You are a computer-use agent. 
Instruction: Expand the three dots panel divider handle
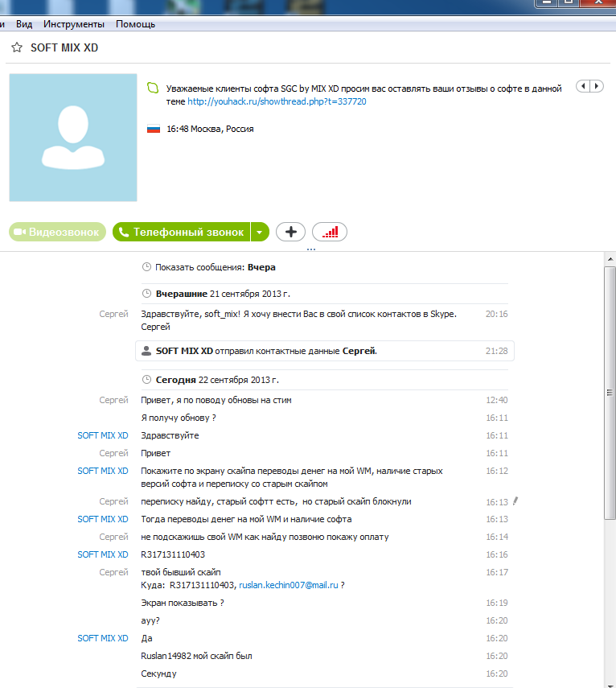click(x=311, y=249)
